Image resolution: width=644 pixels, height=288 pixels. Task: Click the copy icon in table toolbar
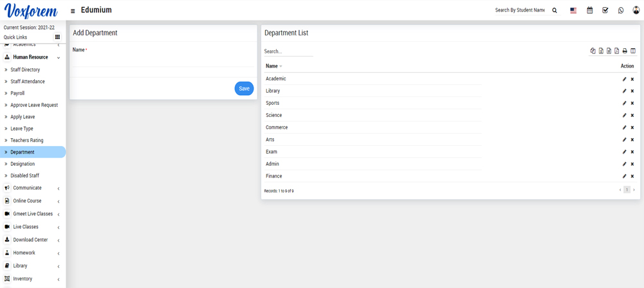[x=593, y=51]
